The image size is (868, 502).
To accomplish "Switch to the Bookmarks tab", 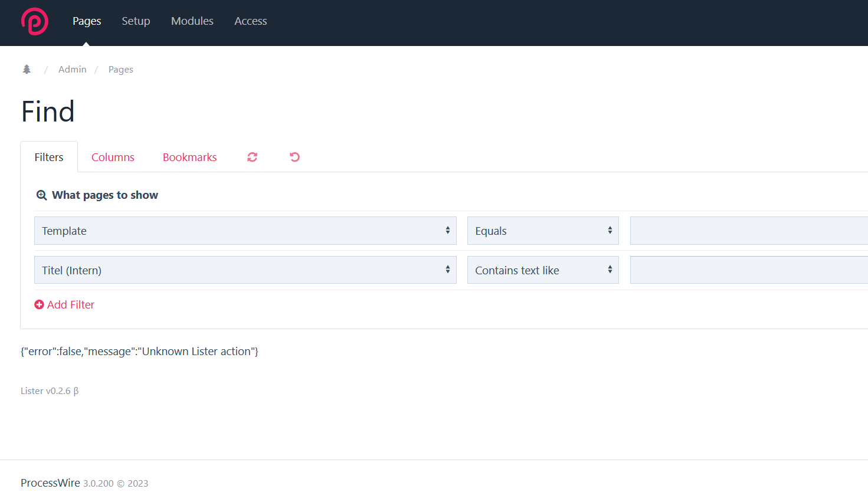I will (189, 158).
